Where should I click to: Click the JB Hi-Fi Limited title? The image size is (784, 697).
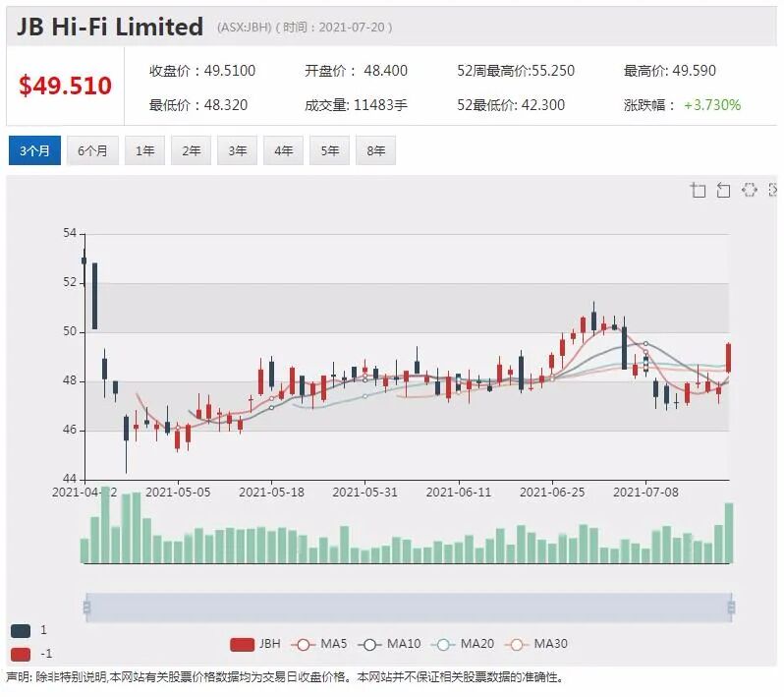(110, 27)
